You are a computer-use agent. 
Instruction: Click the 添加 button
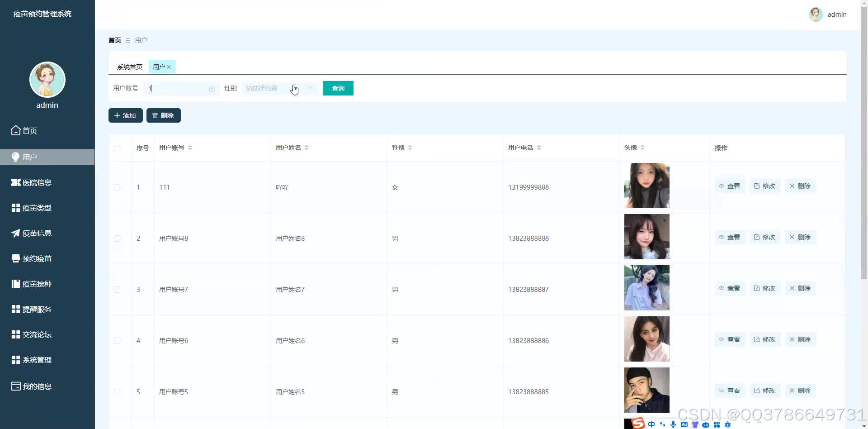click(126, 115)
